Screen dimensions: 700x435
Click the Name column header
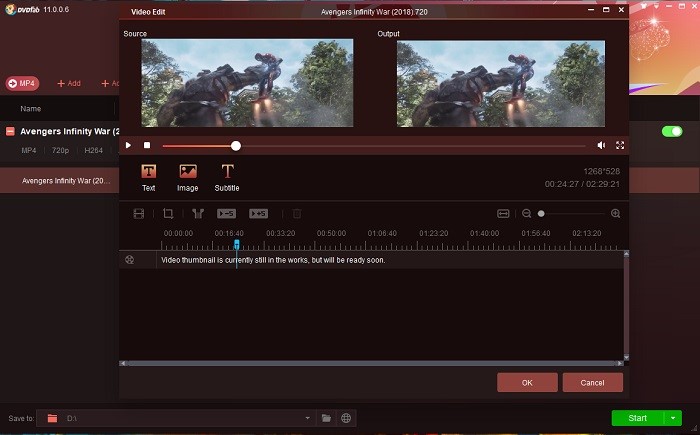[30, 109]
